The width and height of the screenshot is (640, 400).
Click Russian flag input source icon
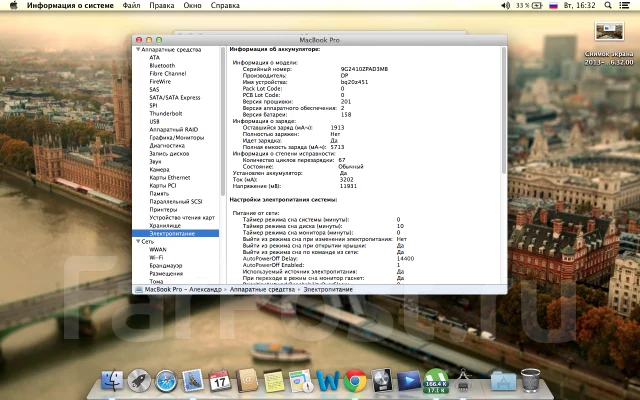[553, 5]
